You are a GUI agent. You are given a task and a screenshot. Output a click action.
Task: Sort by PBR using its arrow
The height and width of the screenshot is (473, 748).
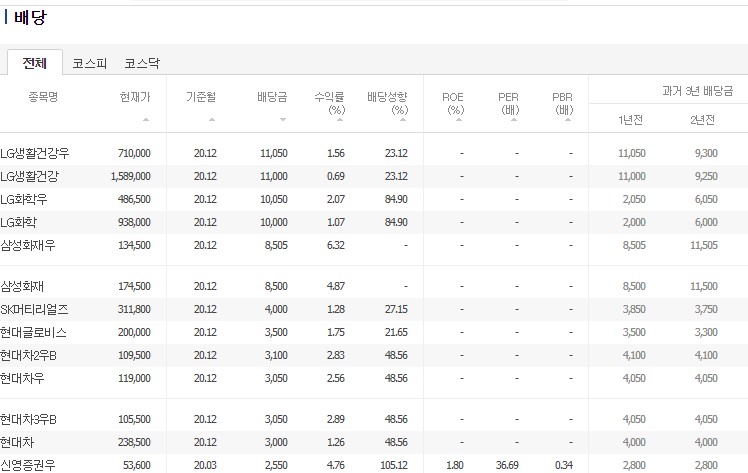point(568,120)
